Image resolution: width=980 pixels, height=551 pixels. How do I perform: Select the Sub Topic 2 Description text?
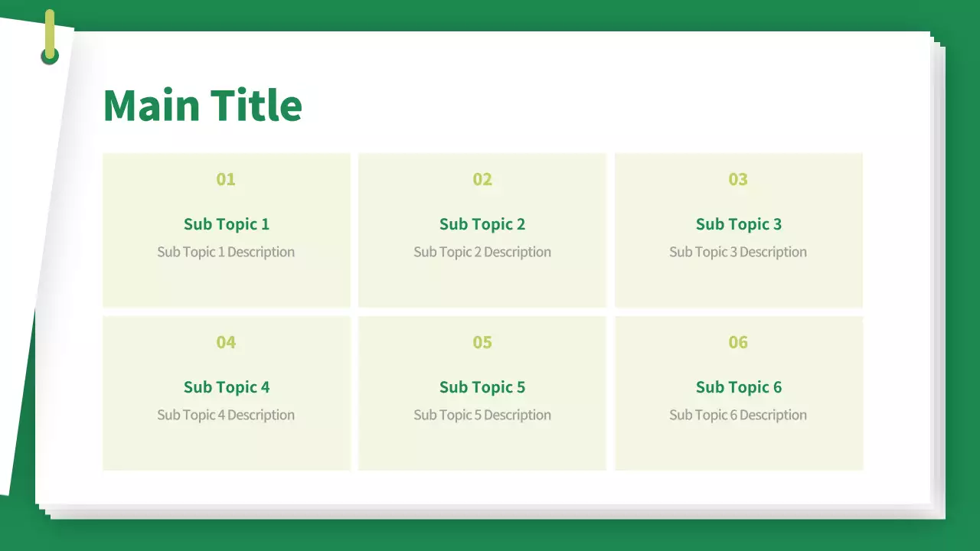point(482,252)
